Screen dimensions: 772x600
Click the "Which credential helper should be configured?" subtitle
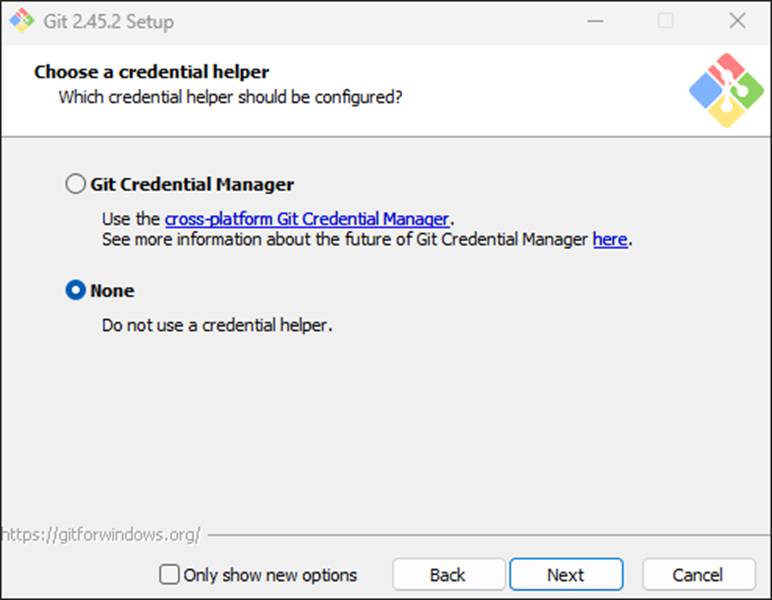point(230,98)
